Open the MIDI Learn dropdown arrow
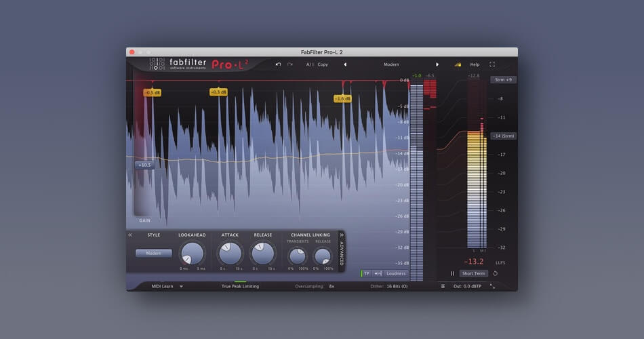The width and height of the screenshot is (644, 339). click(x=181, y=286)
